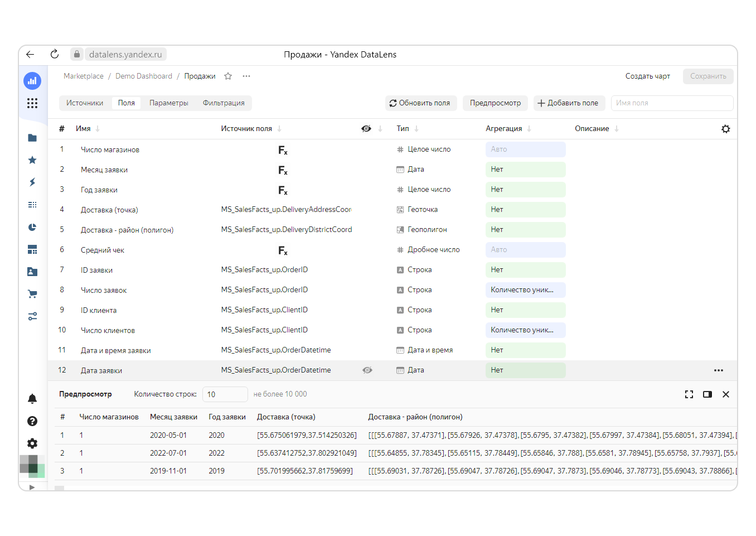Image resolution: width=756 pixels, height=536 pixels.
Task: Expand preview panel to fullscreen
Action: 689,394
